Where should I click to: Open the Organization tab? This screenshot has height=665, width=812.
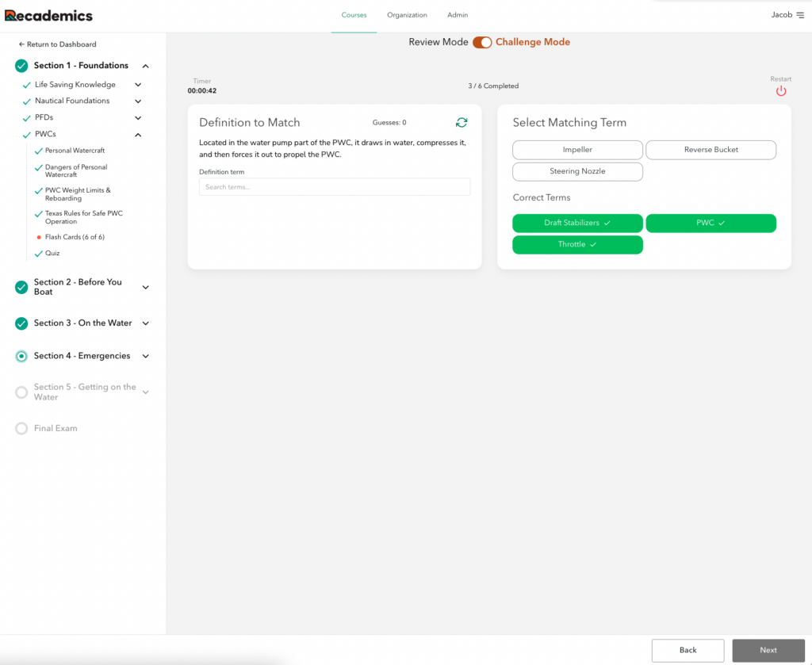coord(407,15)
